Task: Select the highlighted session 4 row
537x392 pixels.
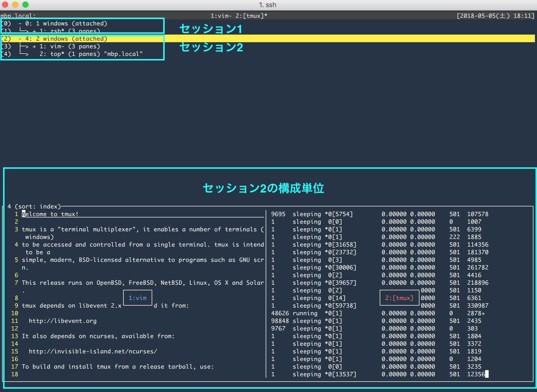Action: pos(66,39)
